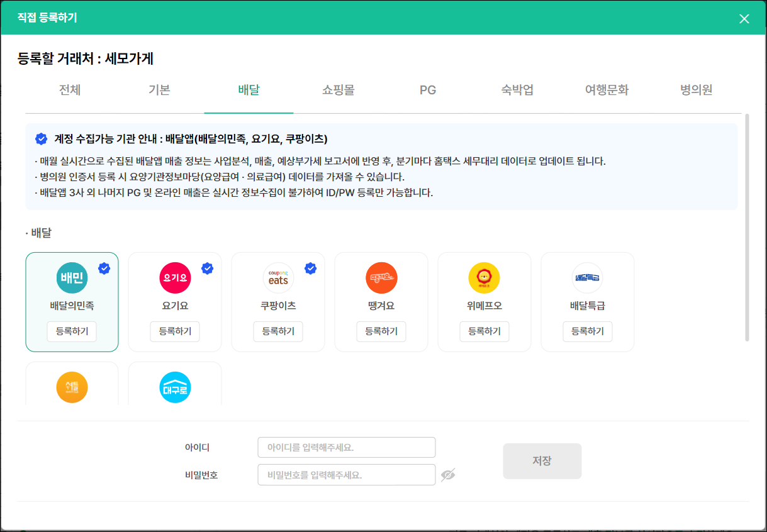Image resolution: width=767 pixels, height=532 pixels.
Task: Click the vertical scrollbar on the right
Action: (x=747, y=227)
